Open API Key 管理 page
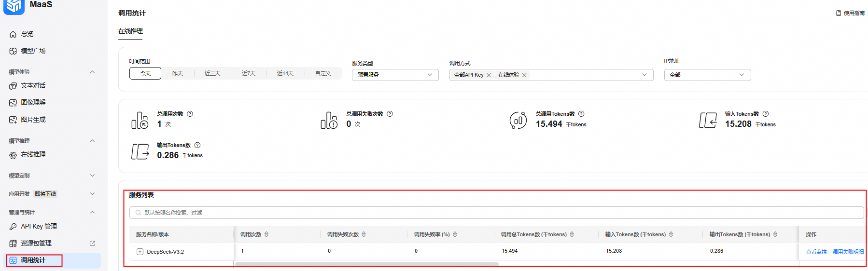 [x=39, y=226]
